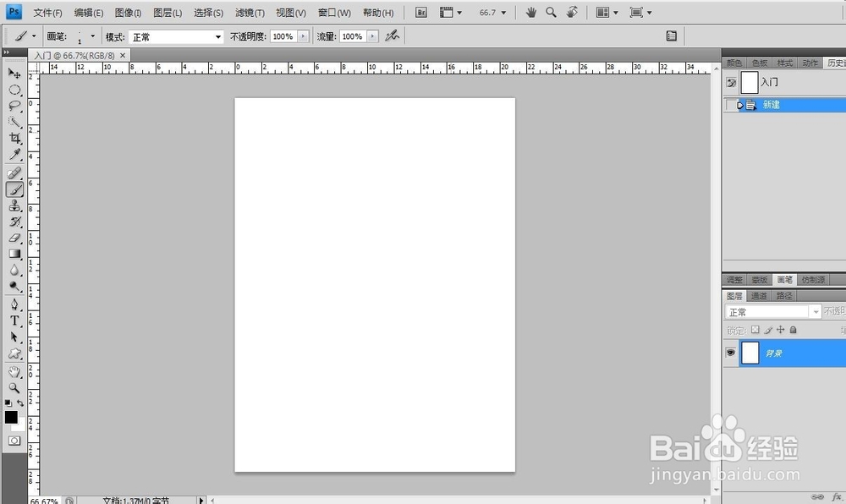Open the 流量 slider arrow
Screen dimensions: 846x504
coord(372,36)
